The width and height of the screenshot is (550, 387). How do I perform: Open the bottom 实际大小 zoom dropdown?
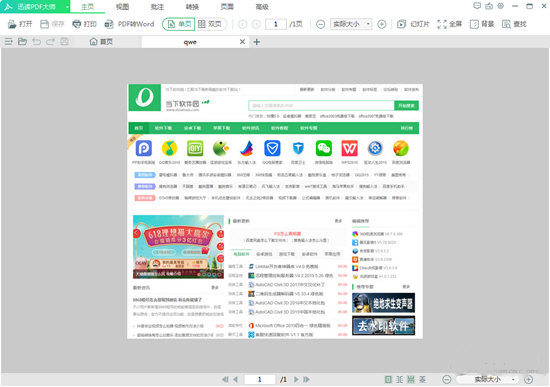point(487,379)
